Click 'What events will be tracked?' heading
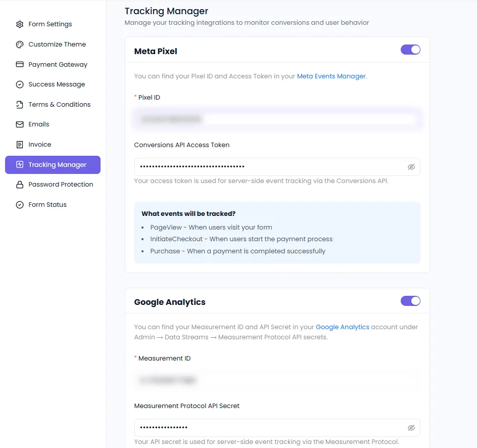477x448 pixels. (x=188, y=214)
